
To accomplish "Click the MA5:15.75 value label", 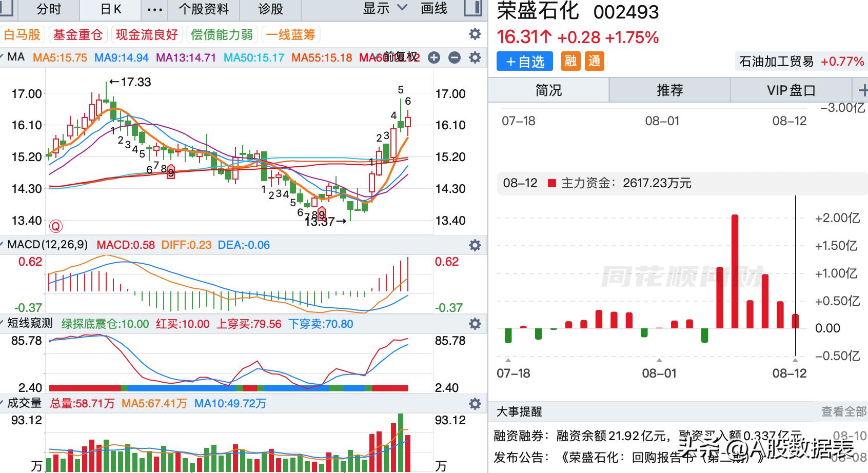I will (x=60, y=57).
